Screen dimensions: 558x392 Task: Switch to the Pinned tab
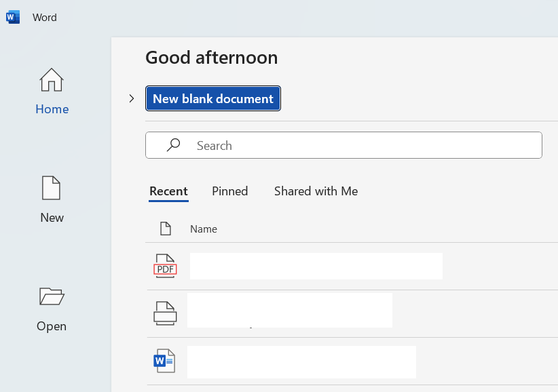pos(230,191)
